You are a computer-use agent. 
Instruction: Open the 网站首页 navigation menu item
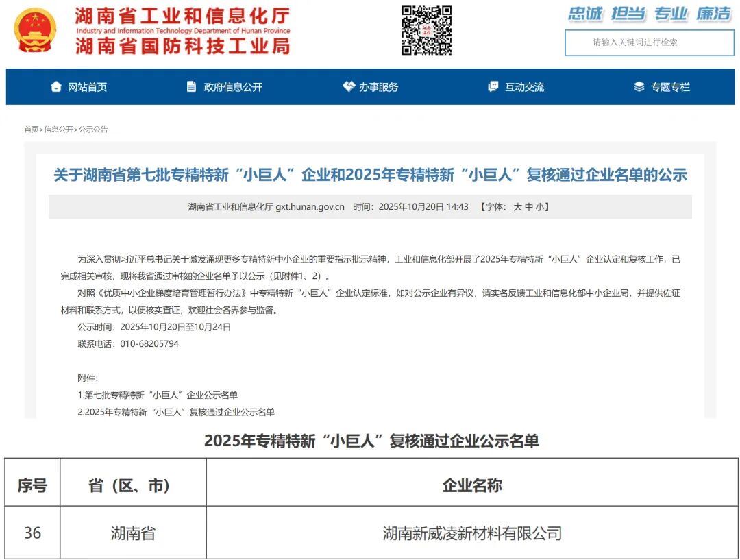pos(87,87)
